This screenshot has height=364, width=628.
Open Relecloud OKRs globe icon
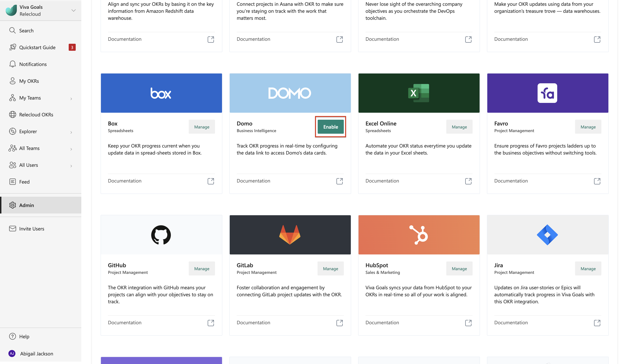(x=12, y=114)
